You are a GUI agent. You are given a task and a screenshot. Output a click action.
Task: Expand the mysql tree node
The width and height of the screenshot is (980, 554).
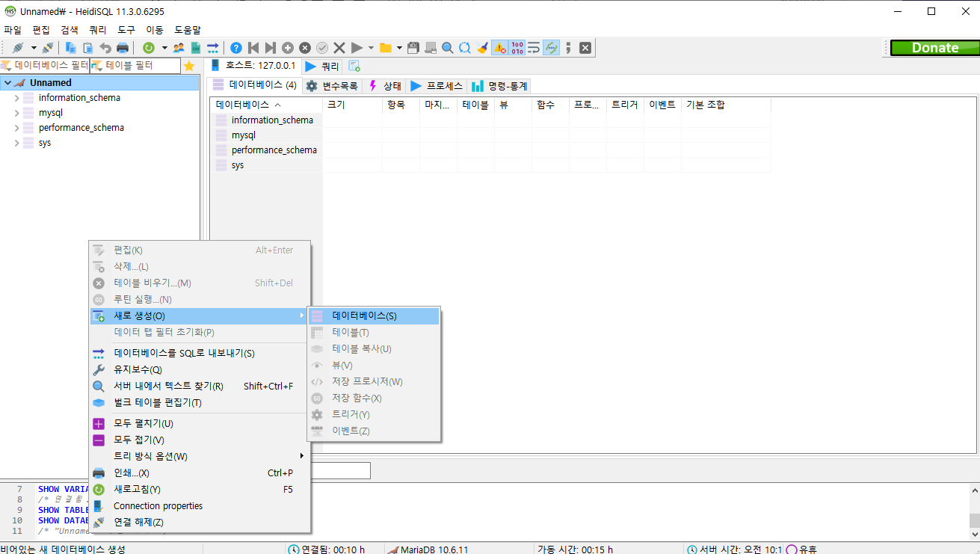[x=17, y=113]
